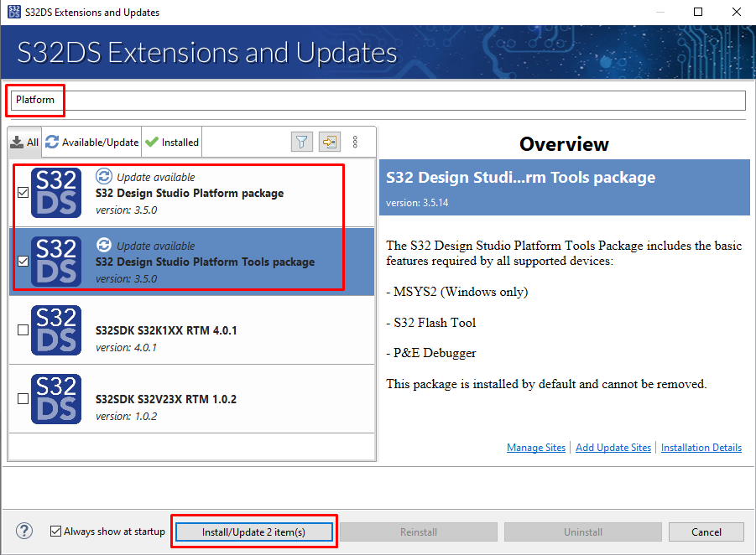
Task: Click the S32 Flash Tool line
Action: click(431, 322)
